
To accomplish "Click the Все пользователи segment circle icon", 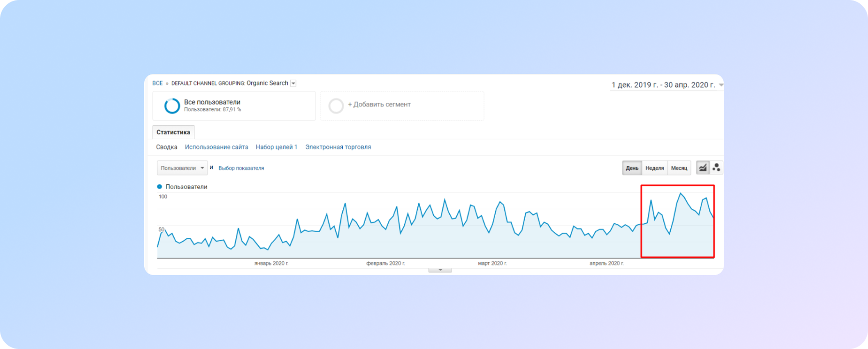I will tap(172, 106).
